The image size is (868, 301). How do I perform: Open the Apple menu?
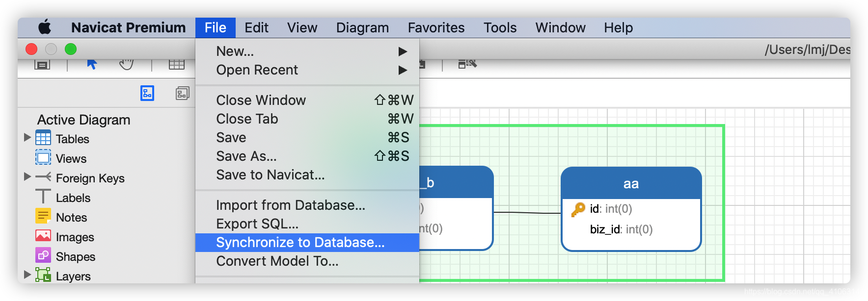click(x=45, y=27)
